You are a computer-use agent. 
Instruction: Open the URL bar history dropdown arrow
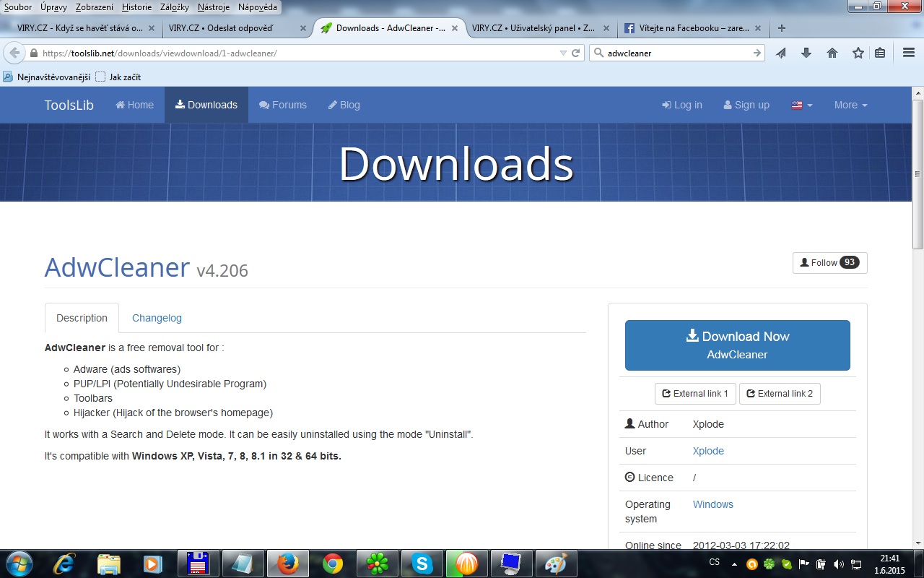[563, 53]
